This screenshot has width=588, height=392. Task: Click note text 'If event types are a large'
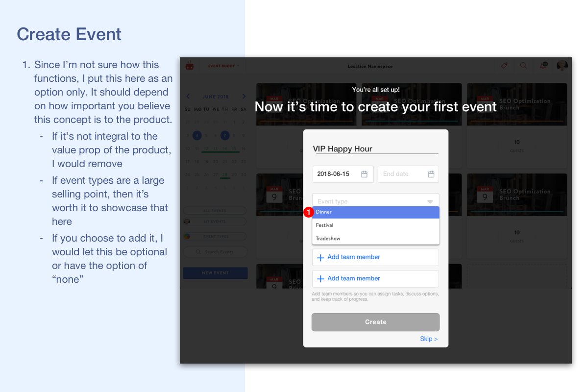click(x=108, y=180)
